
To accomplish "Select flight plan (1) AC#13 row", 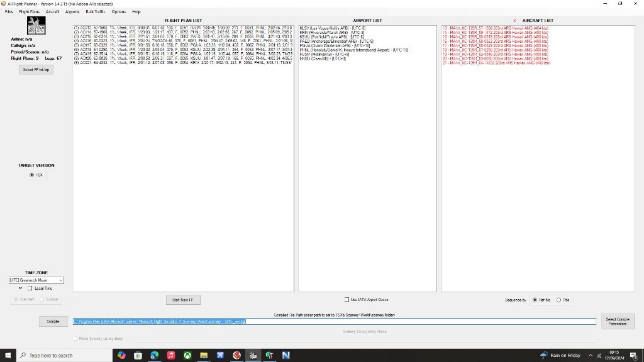I will 183,28.
